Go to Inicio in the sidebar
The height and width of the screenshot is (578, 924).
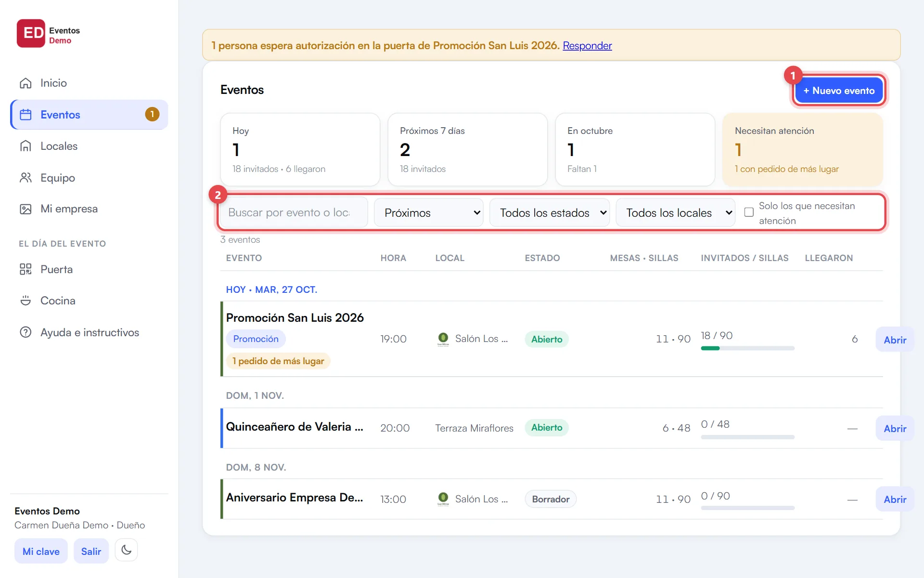point(89,83)
